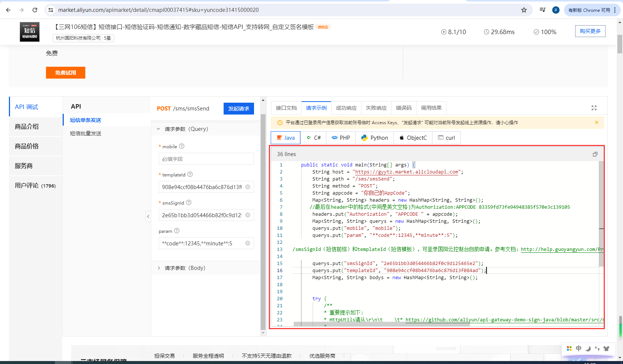The image size is (623, 364).
Task: Open the 错误码 tab
Action: tap(404, 108)
